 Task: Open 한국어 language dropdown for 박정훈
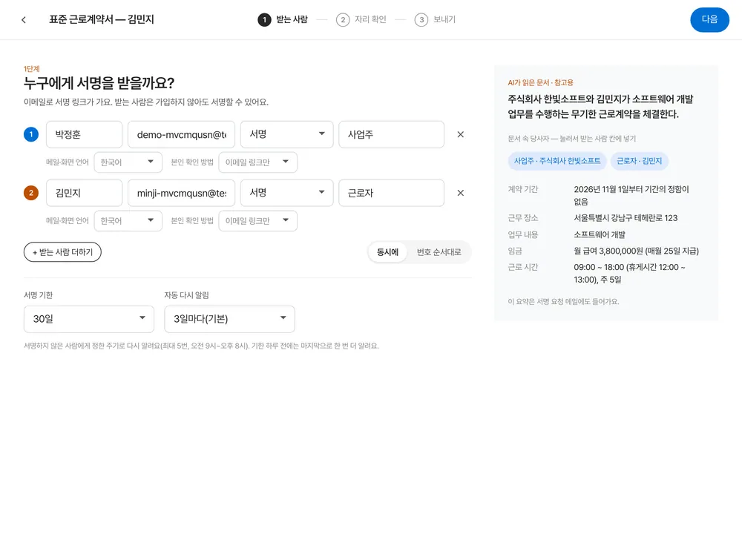pyautogui.click(x=128, y=162)
